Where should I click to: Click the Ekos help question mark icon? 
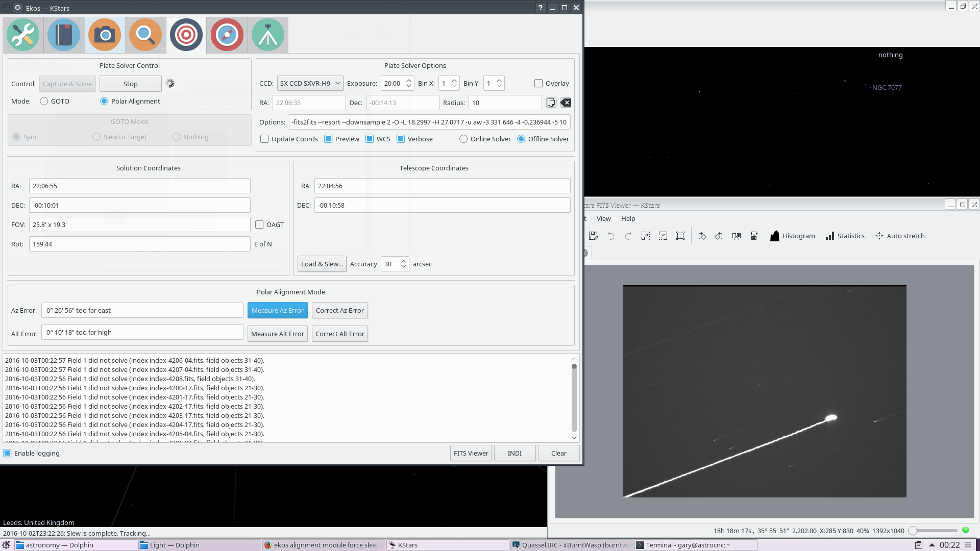click(541, 8)
